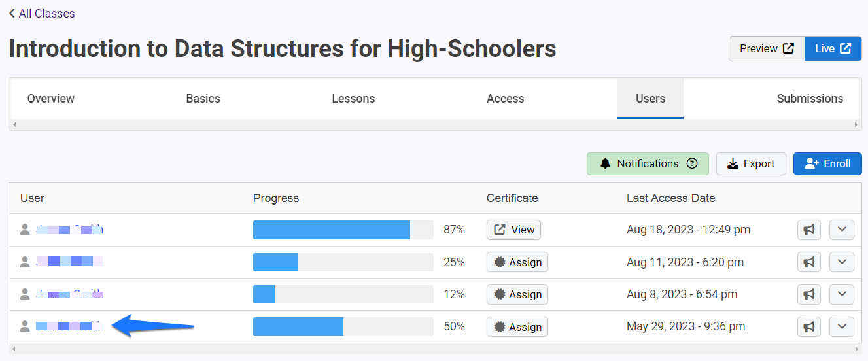The image size is (868, 361).
Task: Open row dropdown for user with 50% progress
Action: 842,326
